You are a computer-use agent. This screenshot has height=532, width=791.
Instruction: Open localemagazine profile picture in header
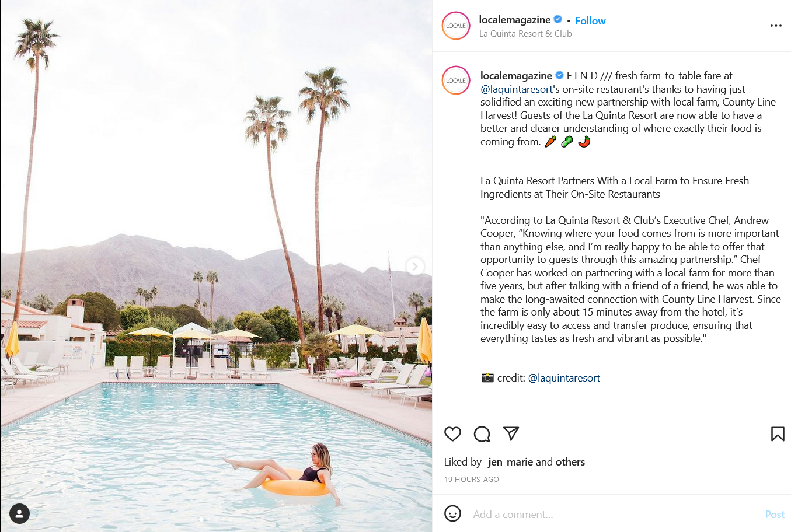pyautogui.click(x=456, y=26)
